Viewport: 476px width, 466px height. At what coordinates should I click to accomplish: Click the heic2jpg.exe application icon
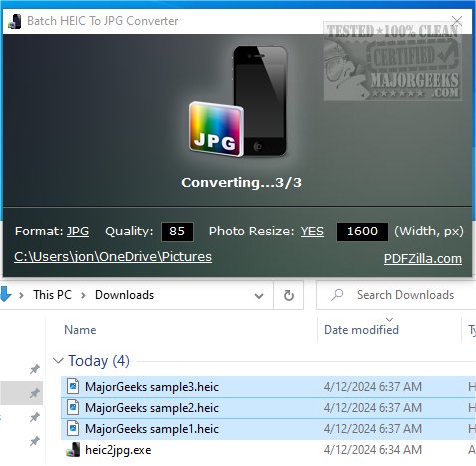pyautogui.click(x=73, y=450)
